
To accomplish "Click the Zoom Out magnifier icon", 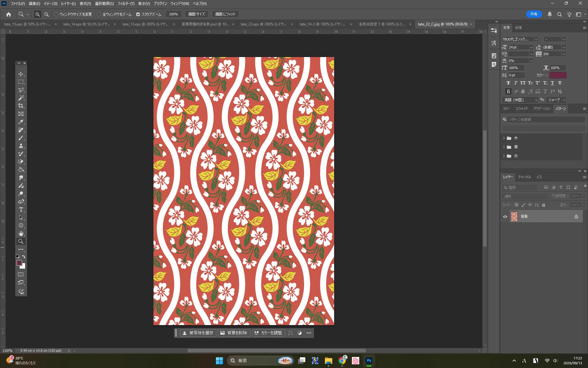I will click(47, 14).
